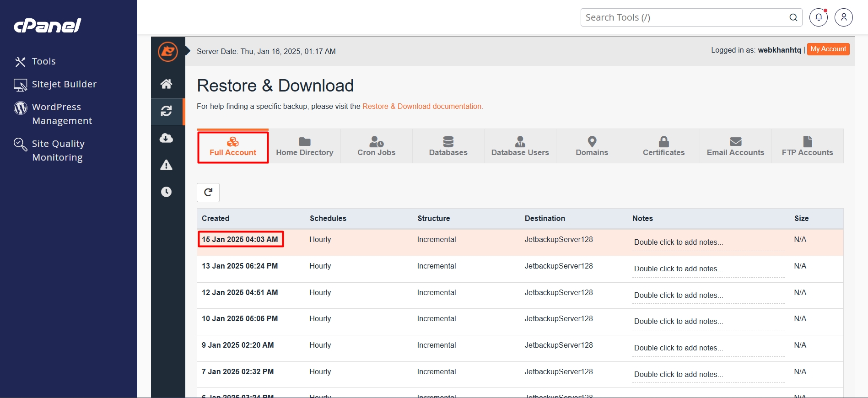The image size is (868, 398).
Task: Focus the Search Tools input field
Action: coord(684,17)
